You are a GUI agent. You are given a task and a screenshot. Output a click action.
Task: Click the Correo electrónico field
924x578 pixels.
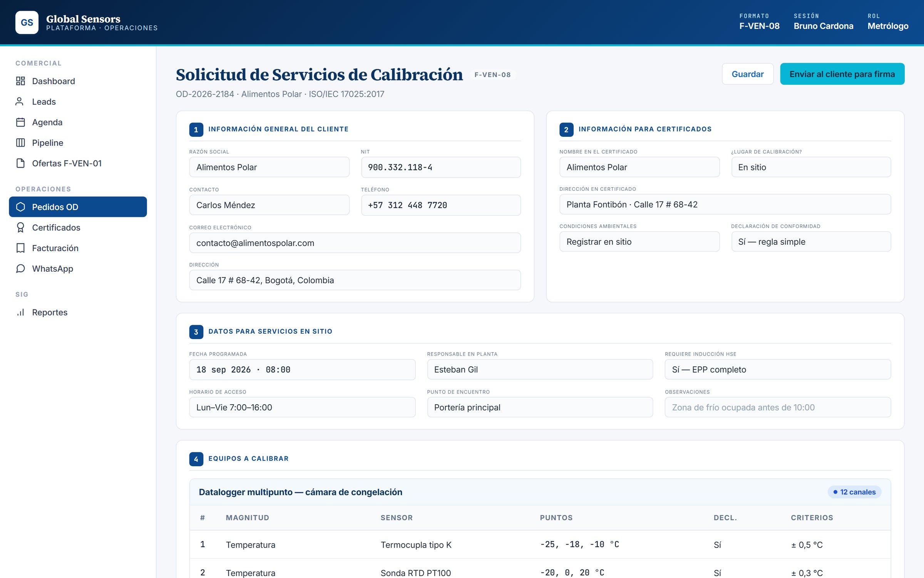tap(355, 243)
